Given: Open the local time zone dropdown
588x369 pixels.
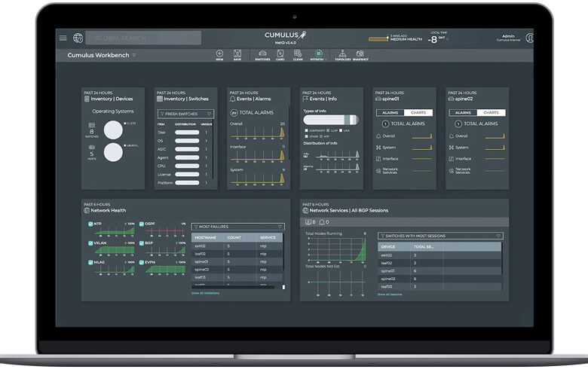Looking at the screenshot, I should click(447, 39).
